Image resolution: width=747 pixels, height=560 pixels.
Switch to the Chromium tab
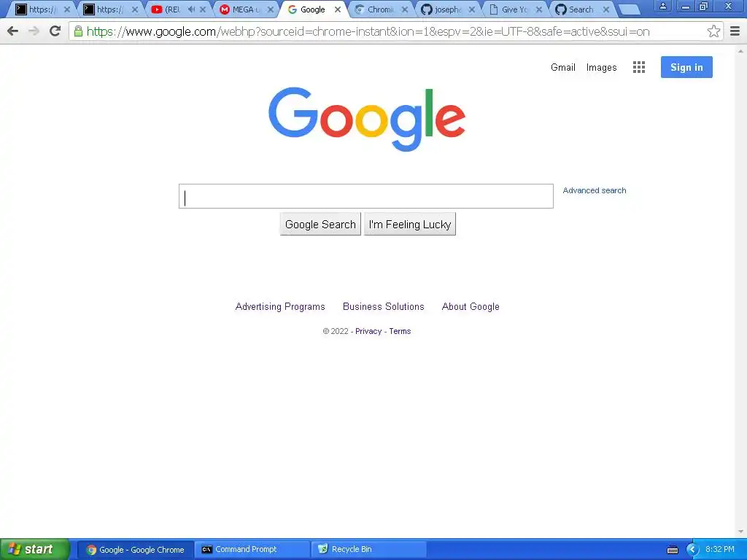(x=381, y=9)
